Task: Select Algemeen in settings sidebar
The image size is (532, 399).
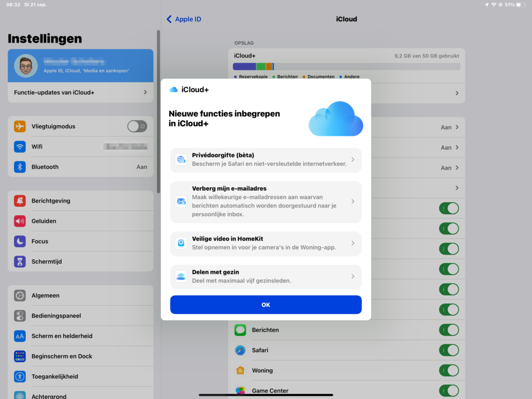Action: 81,296
